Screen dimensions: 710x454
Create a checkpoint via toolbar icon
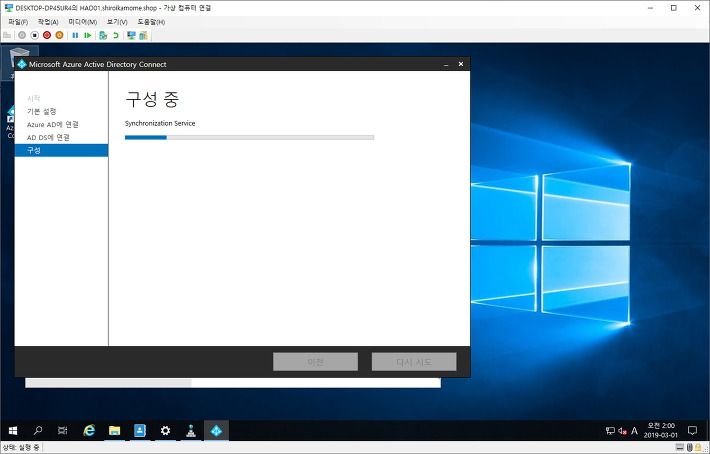(103, 35)
